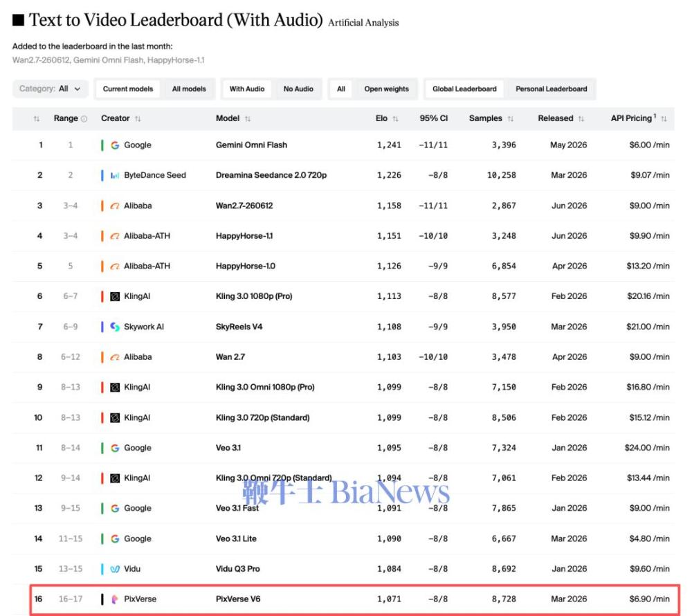Click the ByteDance Seed creator name
The width and height of the screenshot is (692, 616).
(155, 175)
